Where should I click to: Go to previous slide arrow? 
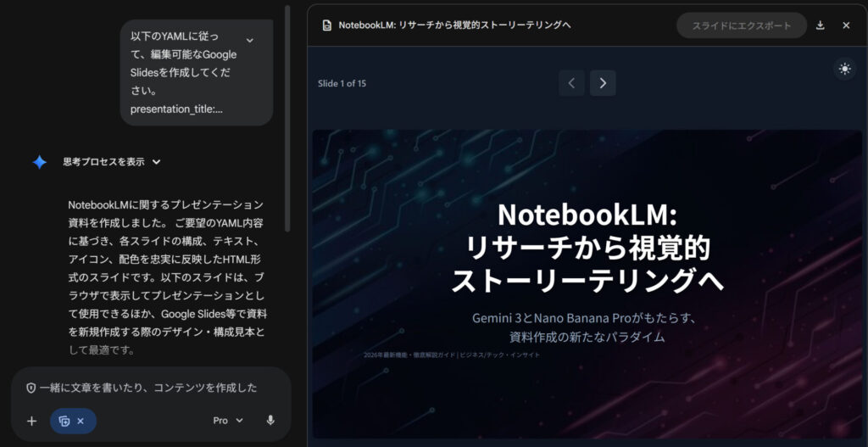(572, 84)
